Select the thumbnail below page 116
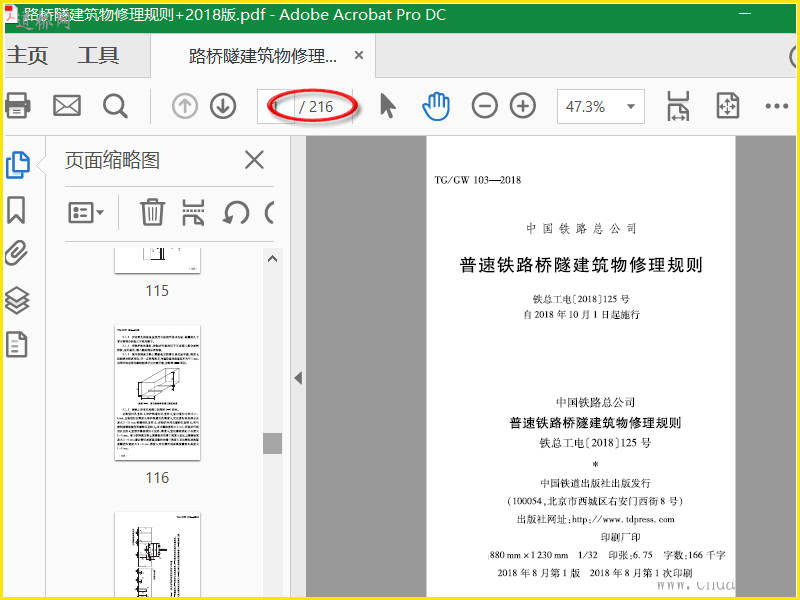This screenshot has width=800, height=600. point(157,554)
